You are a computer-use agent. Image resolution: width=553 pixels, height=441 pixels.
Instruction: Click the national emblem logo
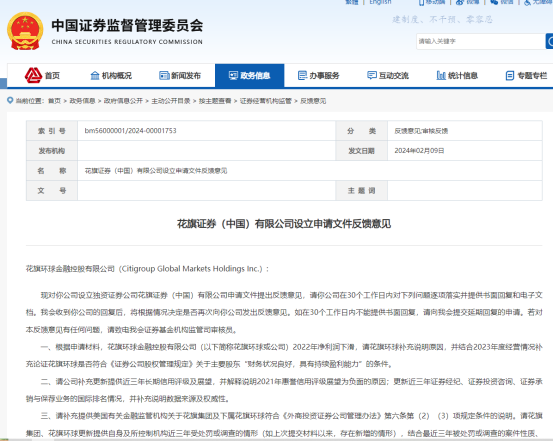click(25, 31)
